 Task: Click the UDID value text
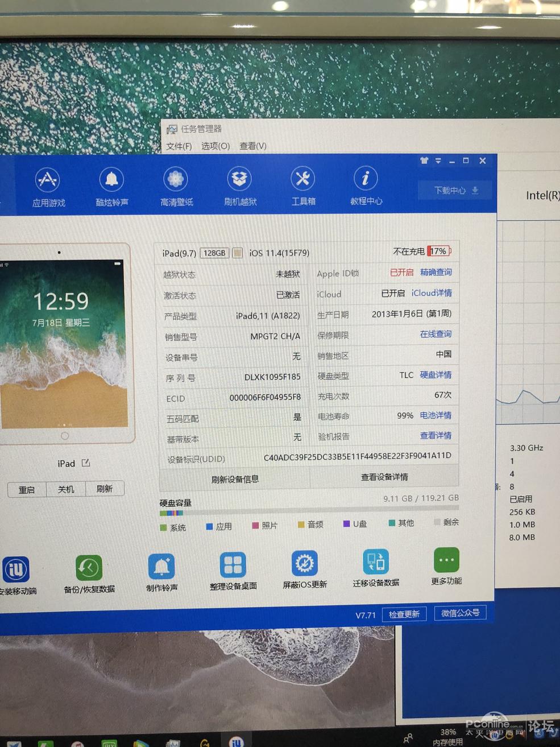coord(358,456)
